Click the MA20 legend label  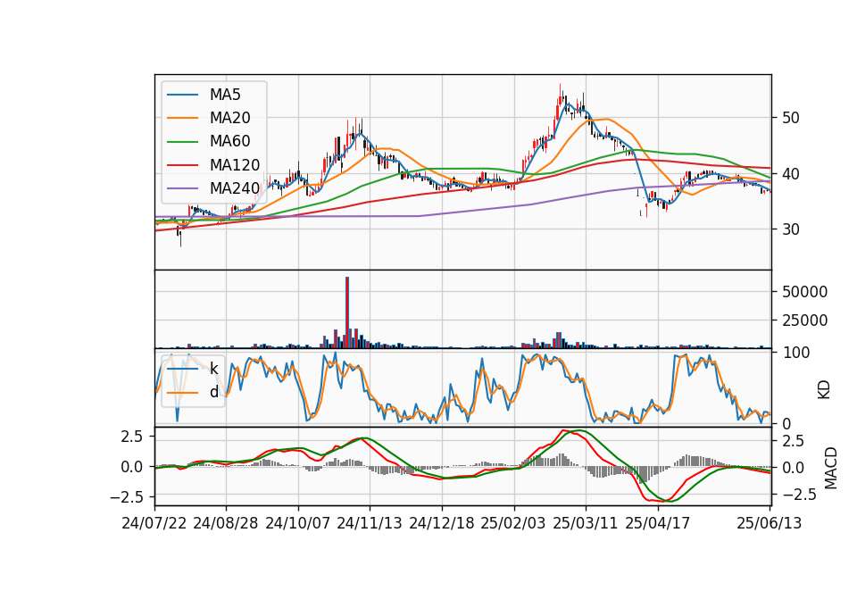point(230,118)
